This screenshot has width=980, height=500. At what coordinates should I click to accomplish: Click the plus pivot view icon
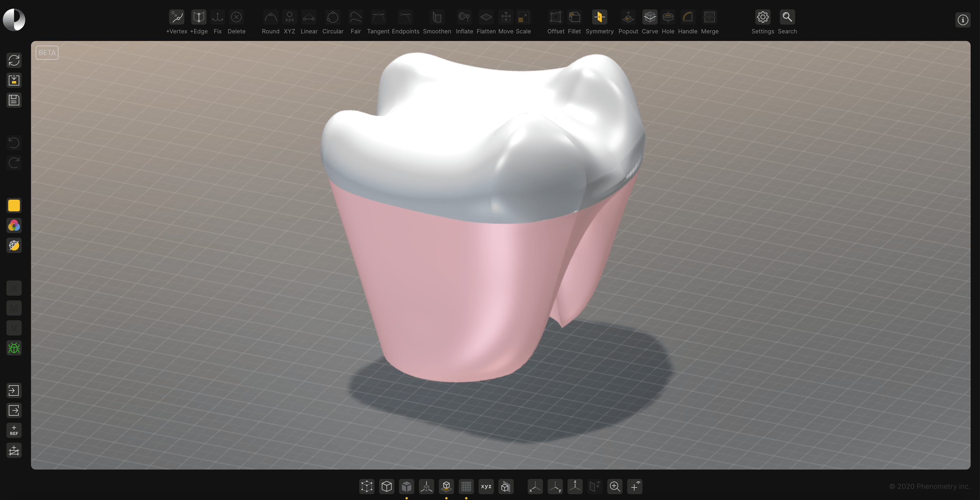coord(635,486)
